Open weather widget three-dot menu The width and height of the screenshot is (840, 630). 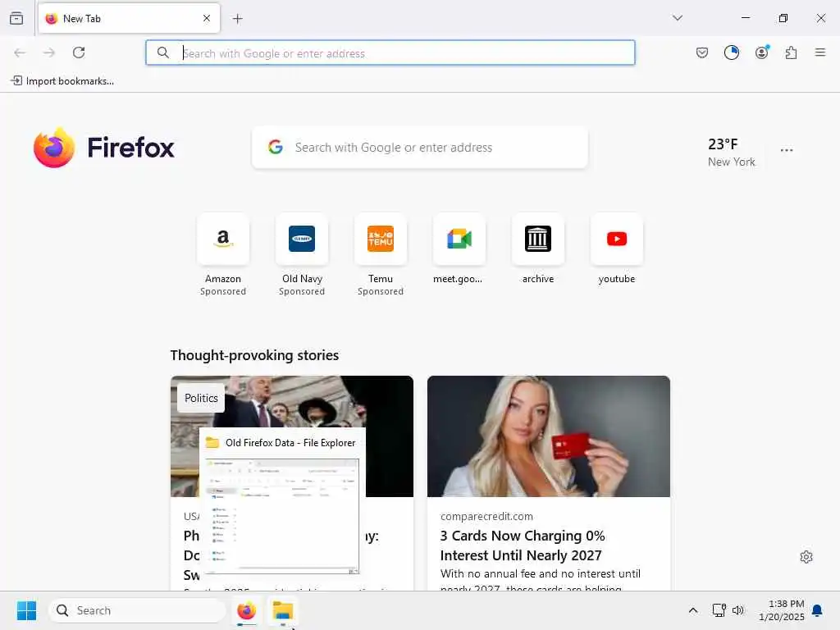coord(787,151)
